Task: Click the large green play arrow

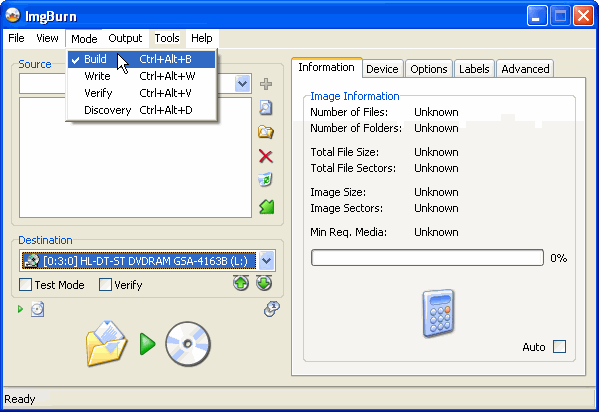Action: (147, 344)
